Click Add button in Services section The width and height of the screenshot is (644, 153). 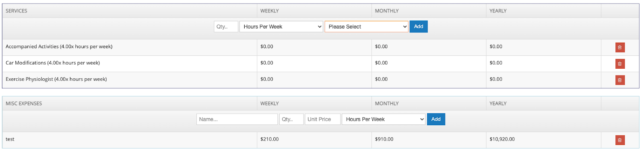419,27
